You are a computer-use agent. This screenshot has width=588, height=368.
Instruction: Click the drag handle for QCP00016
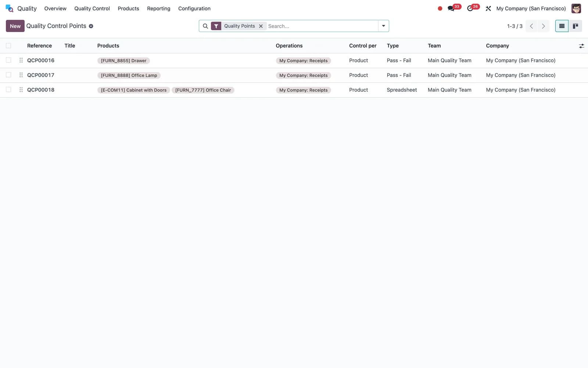[x=21, y=60]
